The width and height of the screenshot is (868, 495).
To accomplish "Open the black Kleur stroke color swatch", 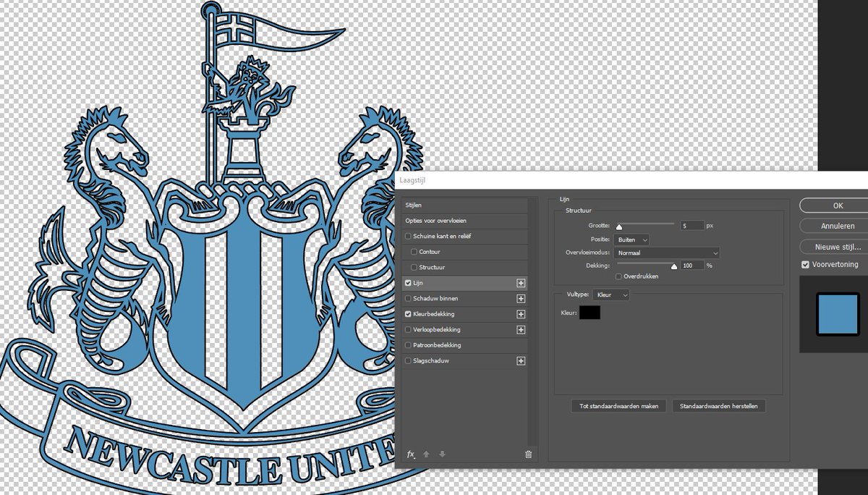I will pyautogui.click(x=590, y=313).
